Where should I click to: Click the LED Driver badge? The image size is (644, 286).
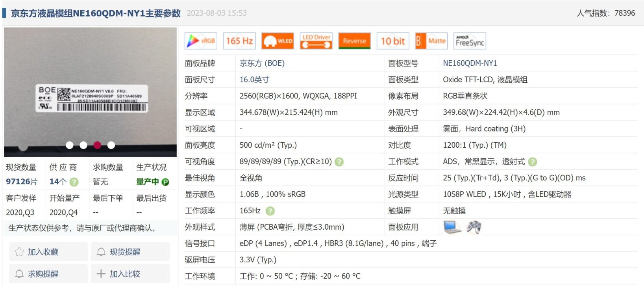(316, 41)
